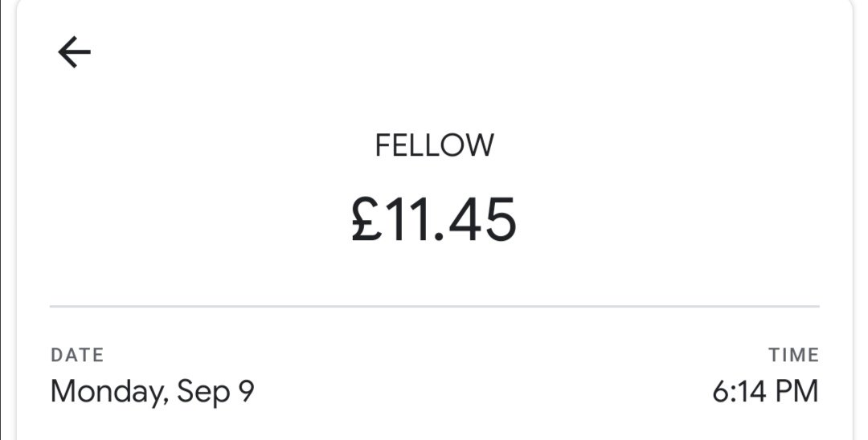868x440 pixels.
Task: Select the 6:14 PM time value
Action: pos(765,392)
